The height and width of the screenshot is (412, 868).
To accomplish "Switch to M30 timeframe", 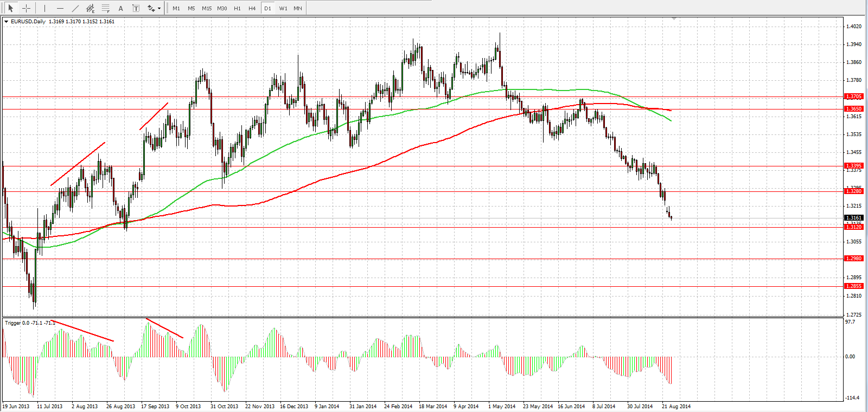I will coord(222,8).
